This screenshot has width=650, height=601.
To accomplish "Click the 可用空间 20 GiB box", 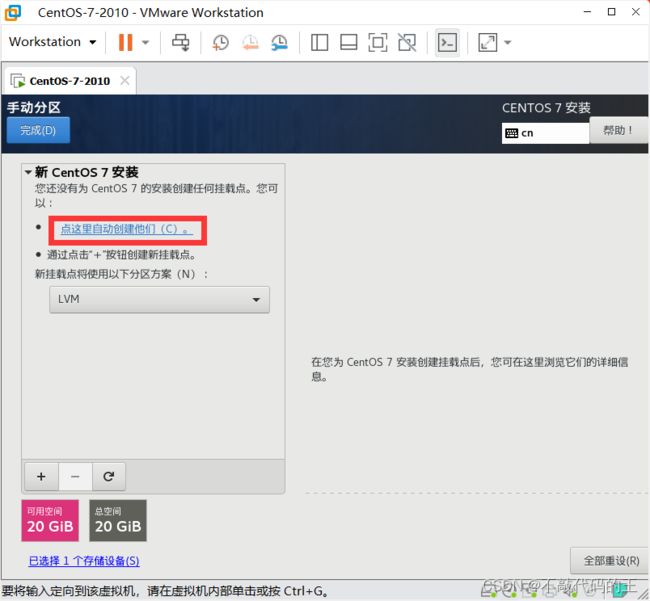I will [x=50, y=521].
